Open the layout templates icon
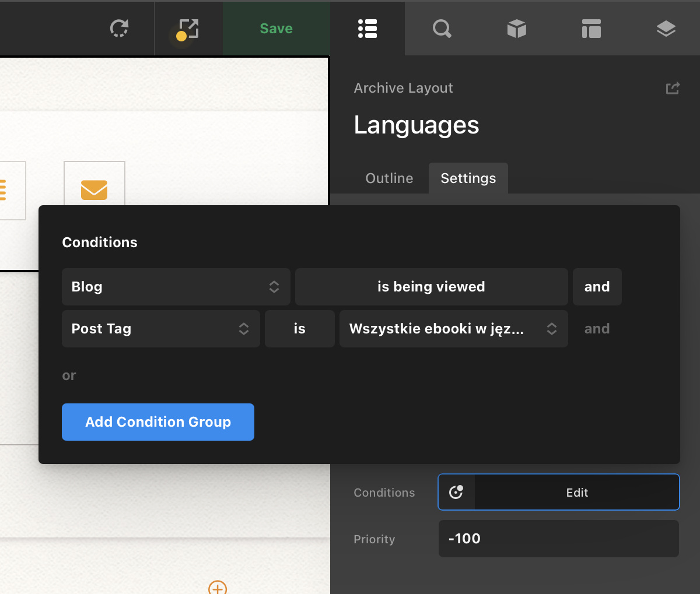This screenshot has height=594, width=700. pos(591,29)
